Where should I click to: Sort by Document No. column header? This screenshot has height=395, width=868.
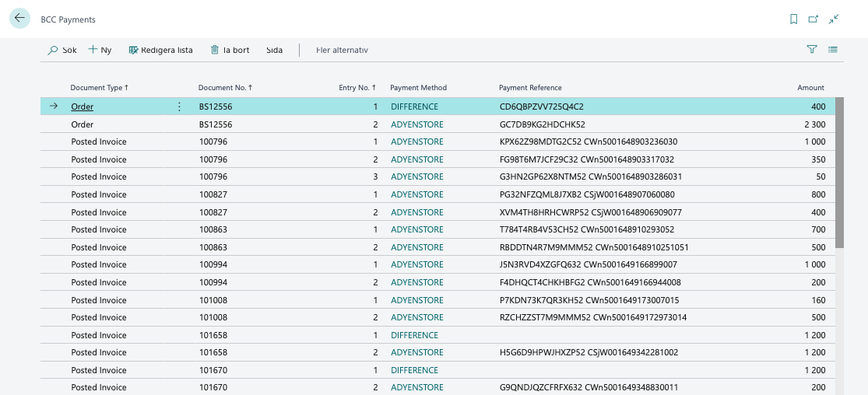tap(225, 88)
